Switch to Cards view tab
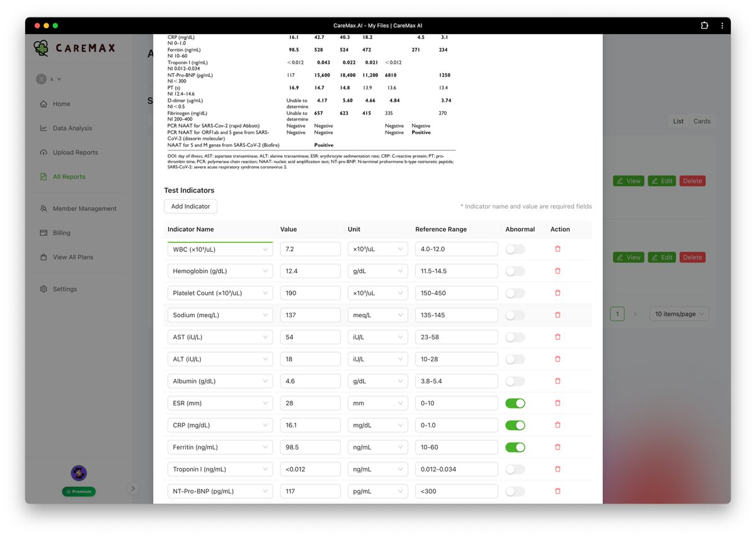 [x=702, y=121]
